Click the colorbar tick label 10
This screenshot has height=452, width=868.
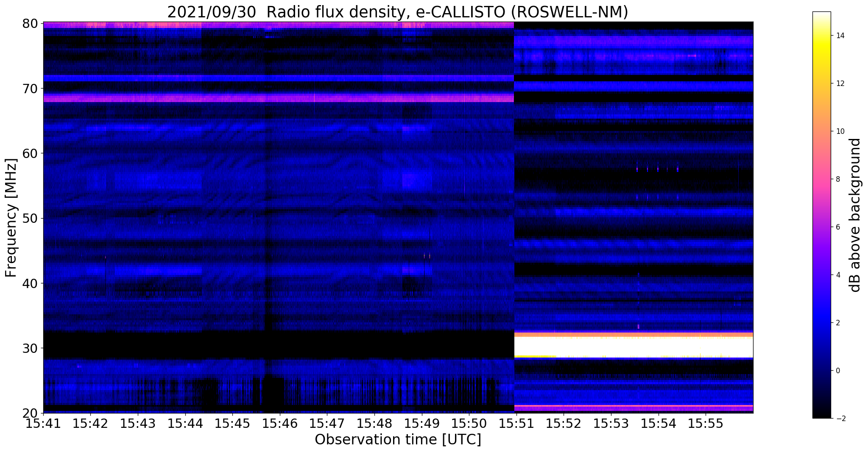coord(839,131)
